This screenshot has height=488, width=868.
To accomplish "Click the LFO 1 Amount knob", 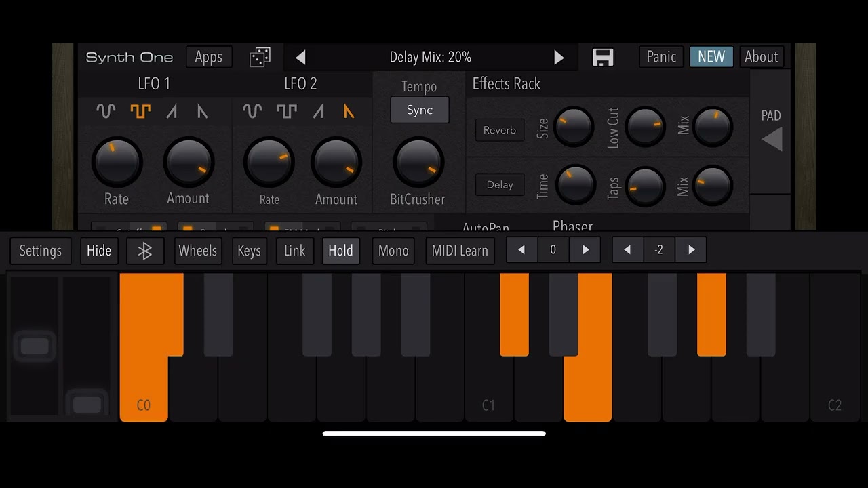I will pos(189,162).
